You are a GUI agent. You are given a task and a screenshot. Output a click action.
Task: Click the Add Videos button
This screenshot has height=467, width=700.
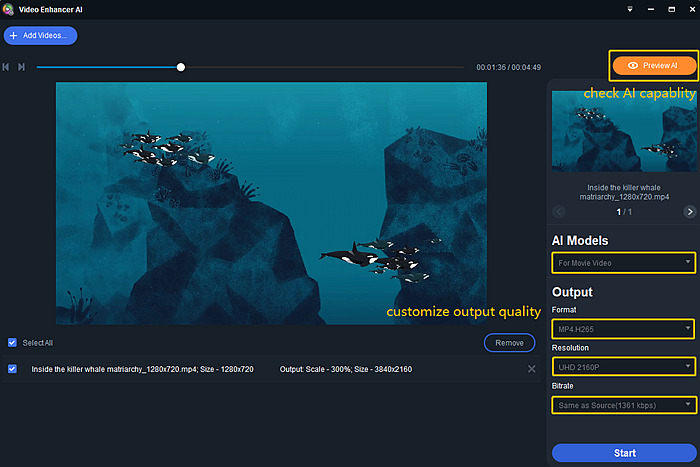[x=41, y=36]
